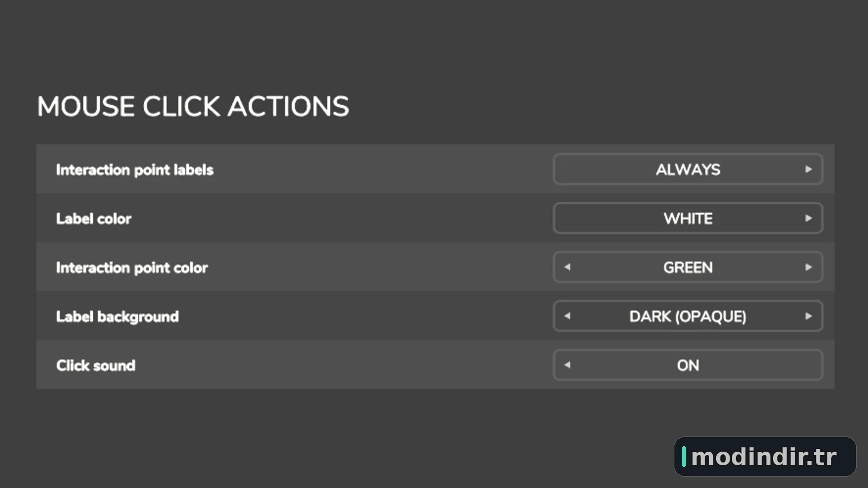Image resolution: width=868 pixels, height=488 pixels.
Task: Select the DARK (OPAQUE) background value
Action: click(x=688, y=316)
